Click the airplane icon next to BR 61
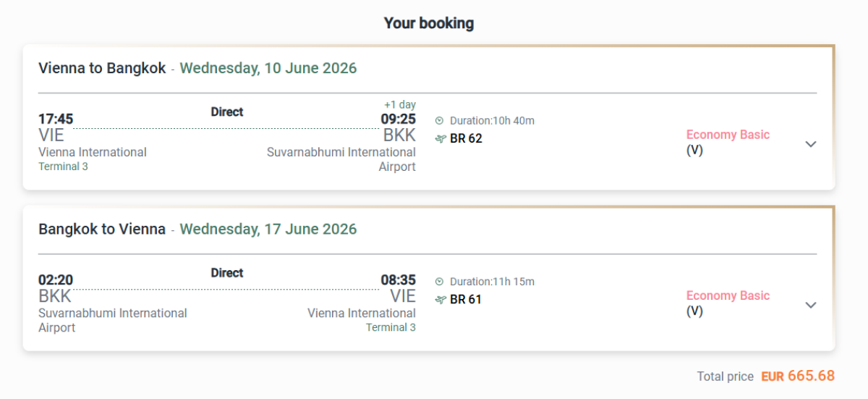This screenshot has width=868, height=399. click(440, 299)
